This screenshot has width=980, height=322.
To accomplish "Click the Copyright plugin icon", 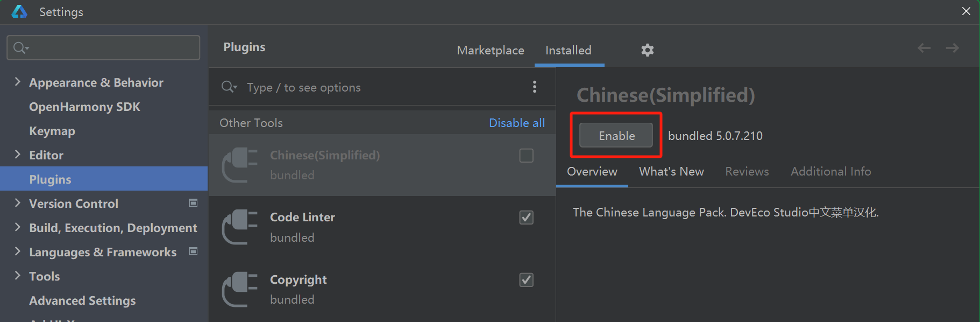I will click(240, 289).
